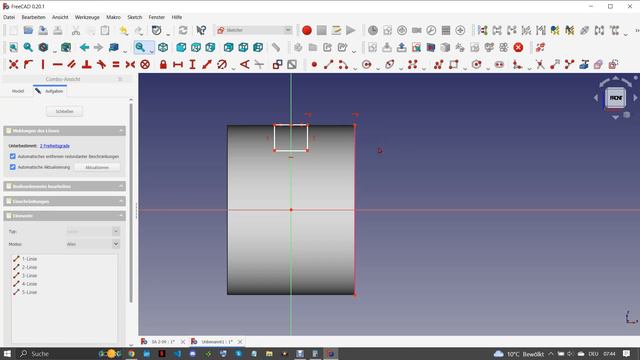Open the Datei menu
The width and height of the screenshot is (640, 360).
9,17
